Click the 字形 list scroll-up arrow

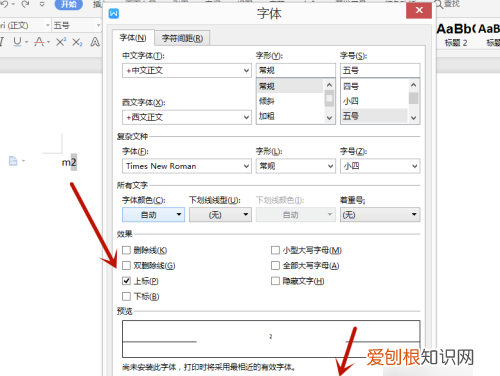click(329, 85)
